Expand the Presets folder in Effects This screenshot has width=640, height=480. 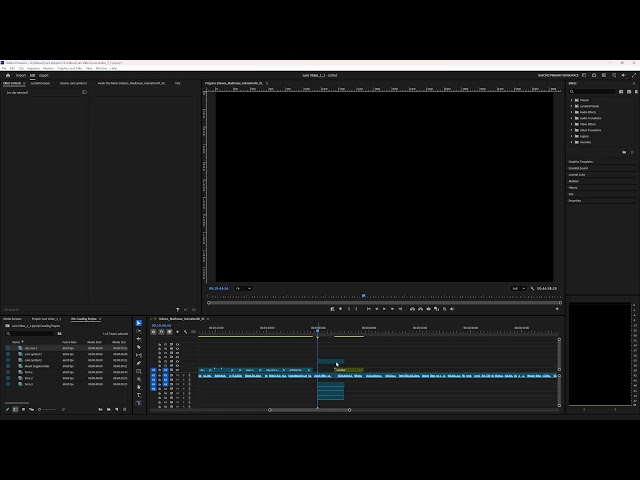click(x=571, y=100)
